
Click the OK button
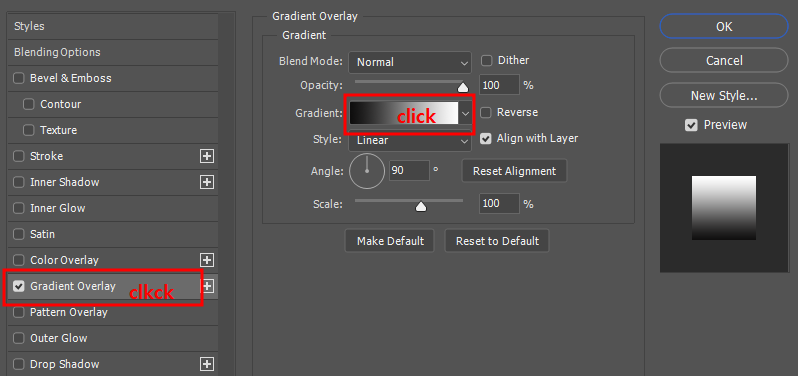tap(724, 26)
